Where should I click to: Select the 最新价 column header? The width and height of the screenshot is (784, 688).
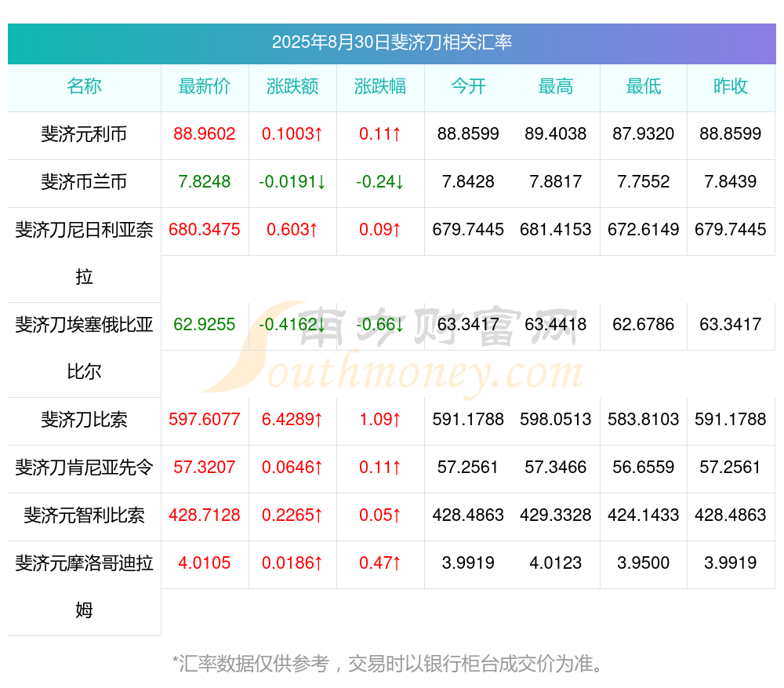pyautogui.click(x=205, y=86)
